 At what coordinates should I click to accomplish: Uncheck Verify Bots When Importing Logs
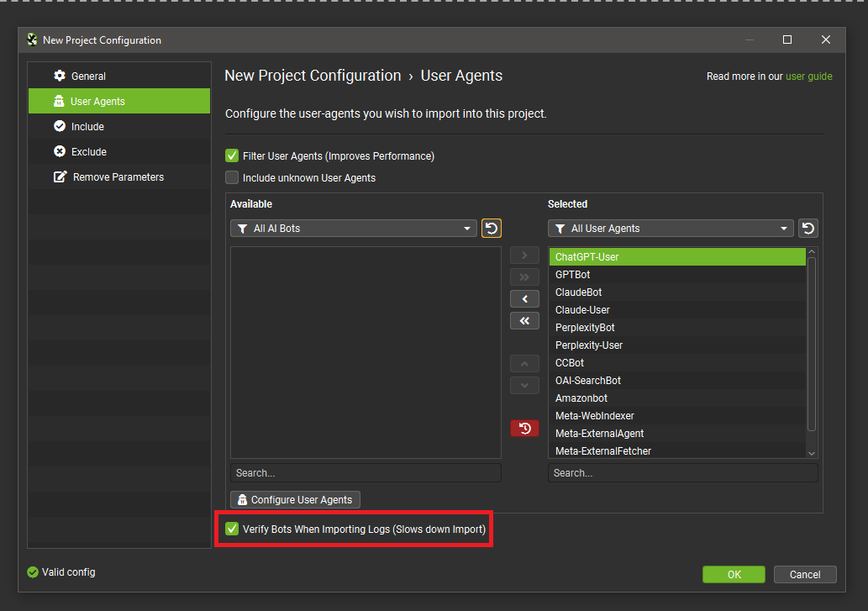[232, 529]
